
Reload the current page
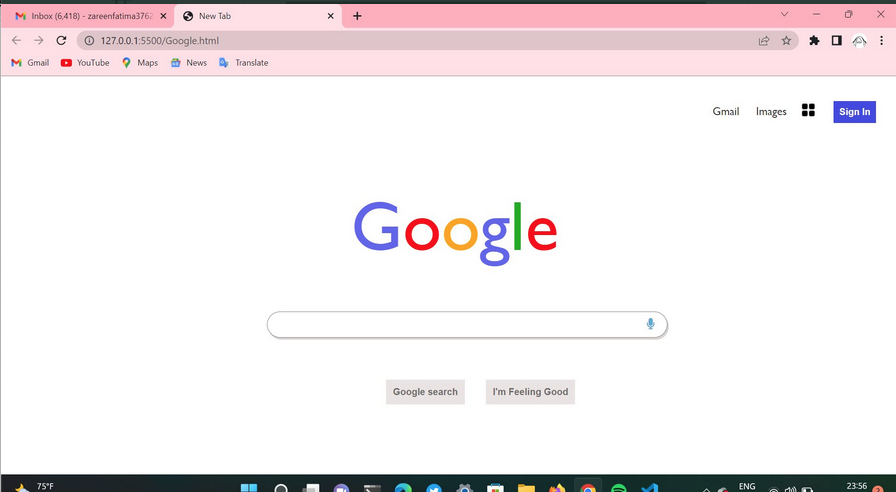61,41
